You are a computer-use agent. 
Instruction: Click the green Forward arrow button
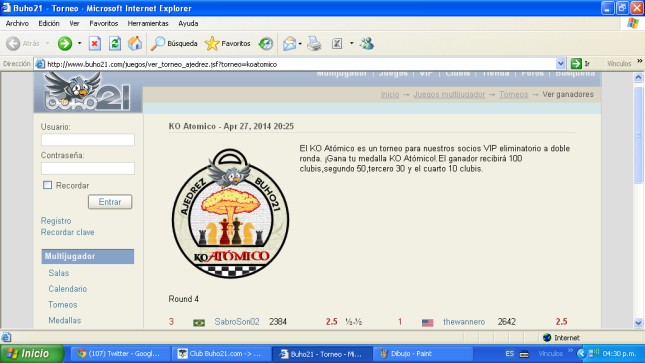click(x=65, y=43)
